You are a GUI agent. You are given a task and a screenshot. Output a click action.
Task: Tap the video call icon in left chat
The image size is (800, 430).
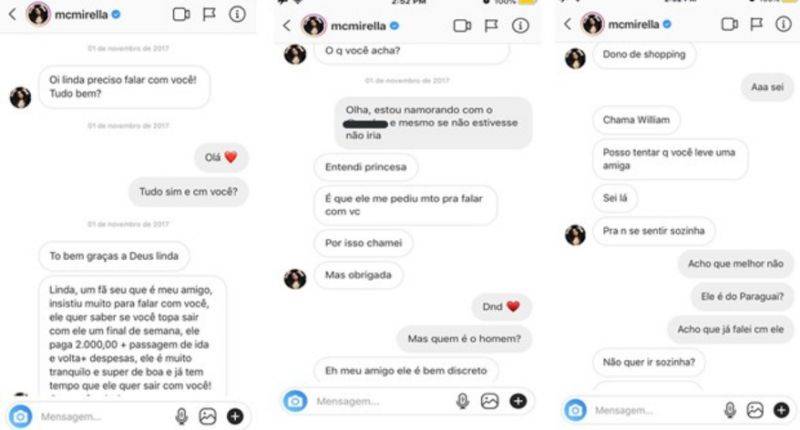182,14
